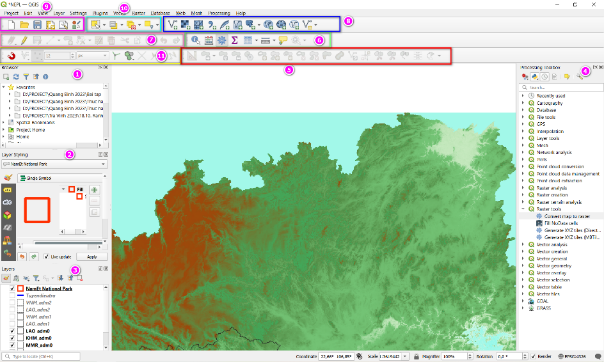Click the Fill symbol layer red swatch

[72, 189]
